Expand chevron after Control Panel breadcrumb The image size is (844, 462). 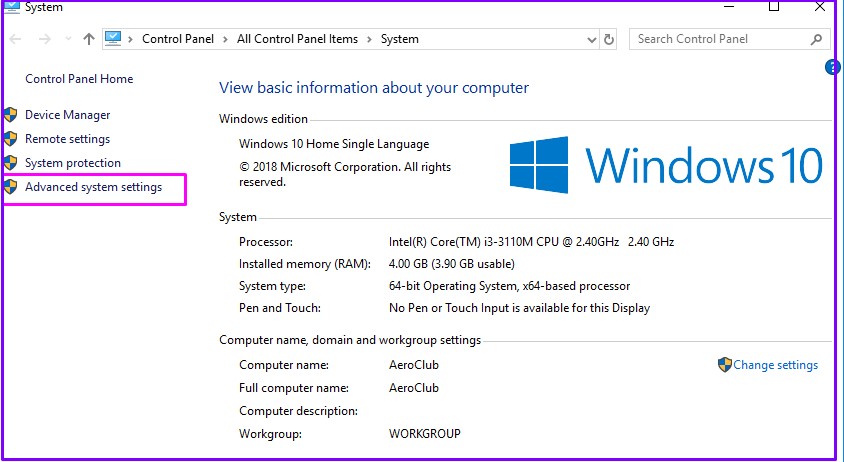point(225,39)
